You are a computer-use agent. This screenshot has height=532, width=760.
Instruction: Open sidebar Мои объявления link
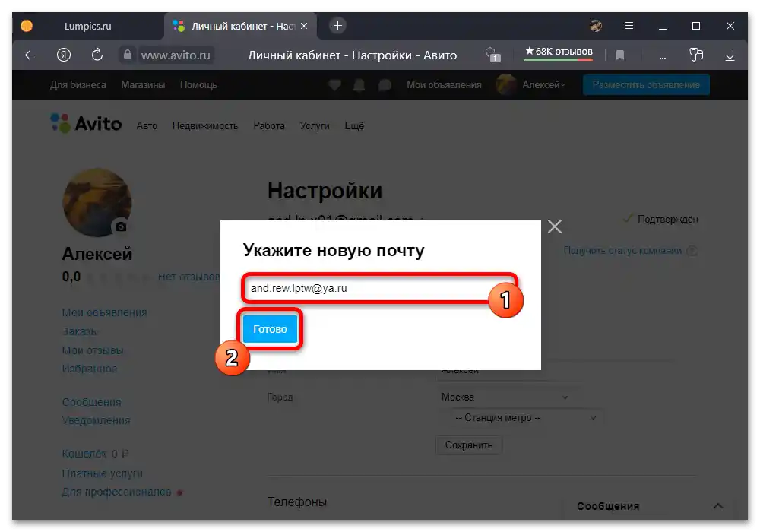(104, 312)
